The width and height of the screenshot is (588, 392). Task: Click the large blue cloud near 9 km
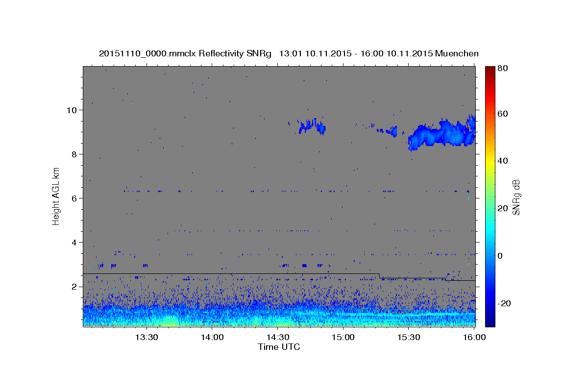[441, 134]
